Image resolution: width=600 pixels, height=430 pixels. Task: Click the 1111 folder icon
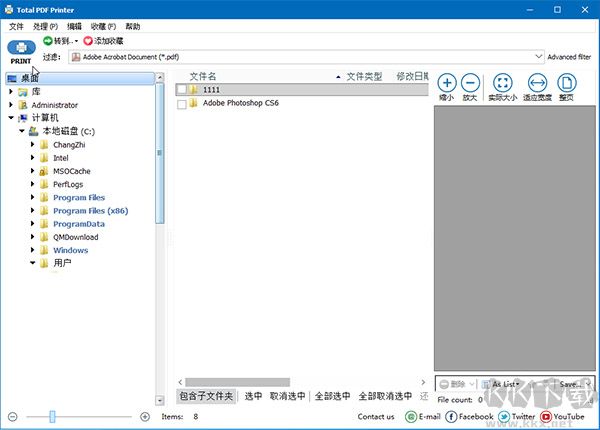point(194,90)
